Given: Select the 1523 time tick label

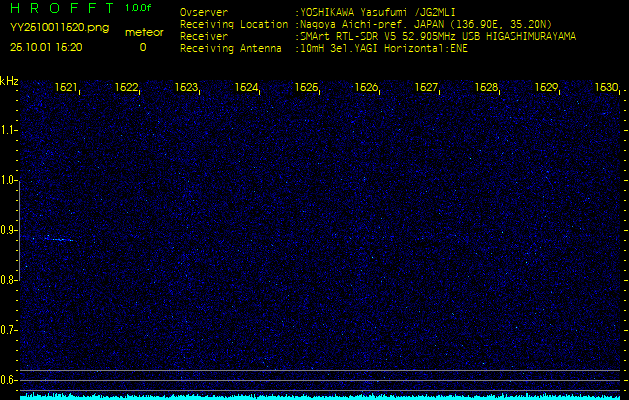Looking at the screenshot, I should pos(186,88).
